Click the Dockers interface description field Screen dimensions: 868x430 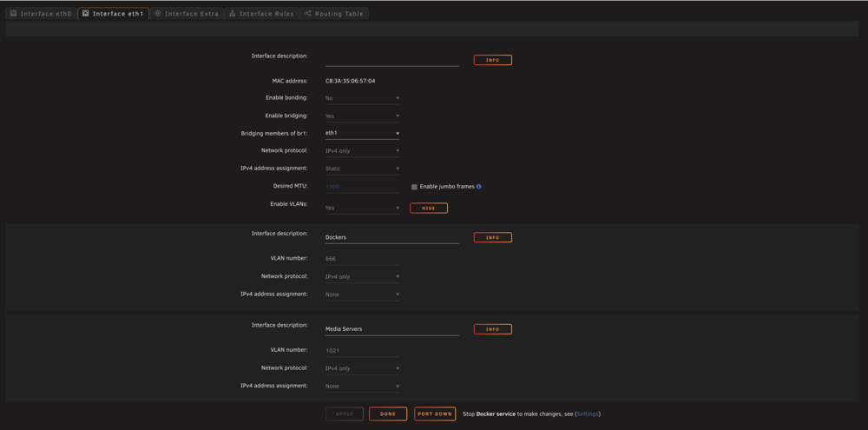coord(392,237)
